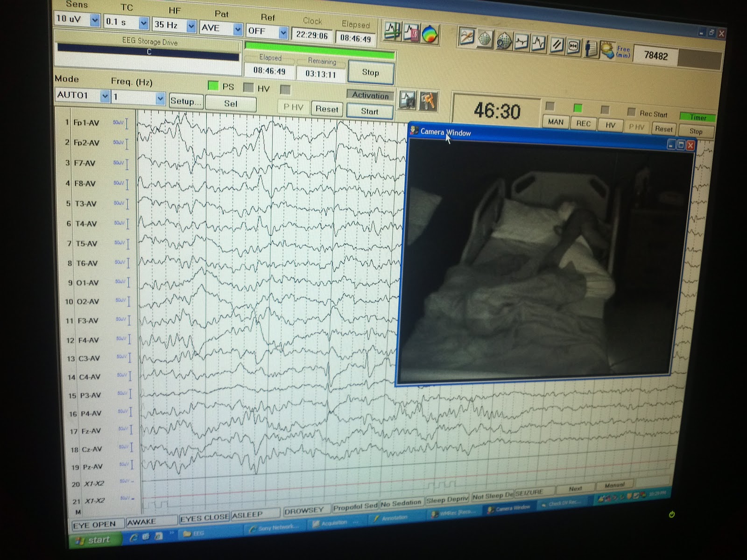747x560 pixels.
Task: Toggle the green indicator above REC
Action: 578,108
